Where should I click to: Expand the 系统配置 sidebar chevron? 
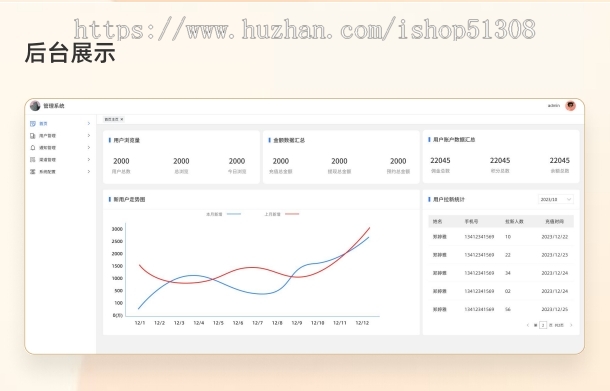tap(89, 172)
